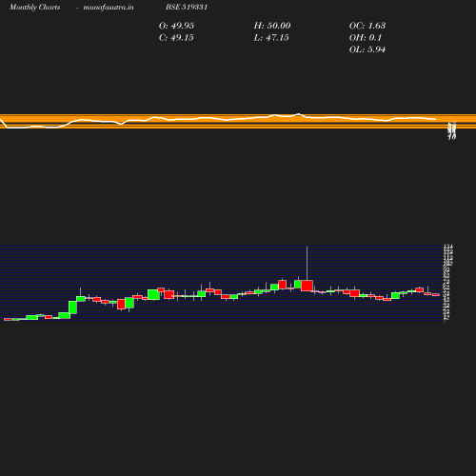
Task: Click the red candle with the tallest upper wick
Action: point(307,286)
